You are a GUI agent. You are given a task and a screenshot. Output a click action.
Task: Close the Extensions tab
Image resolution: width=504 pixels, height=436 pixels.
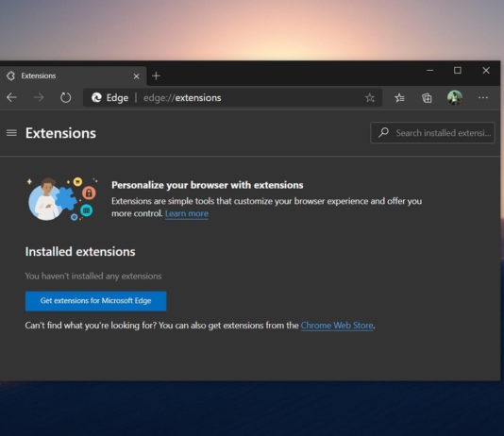136,76
